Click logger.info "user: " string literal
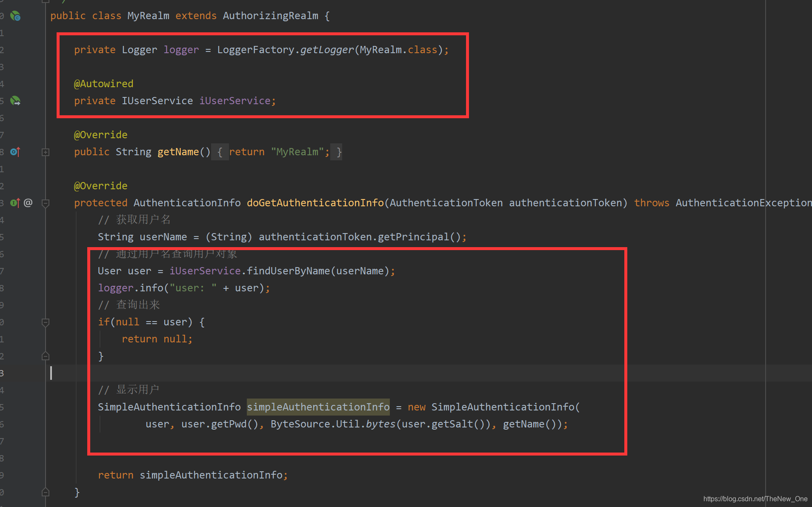Screen dimensions: 812x507 tap(193, 288)
